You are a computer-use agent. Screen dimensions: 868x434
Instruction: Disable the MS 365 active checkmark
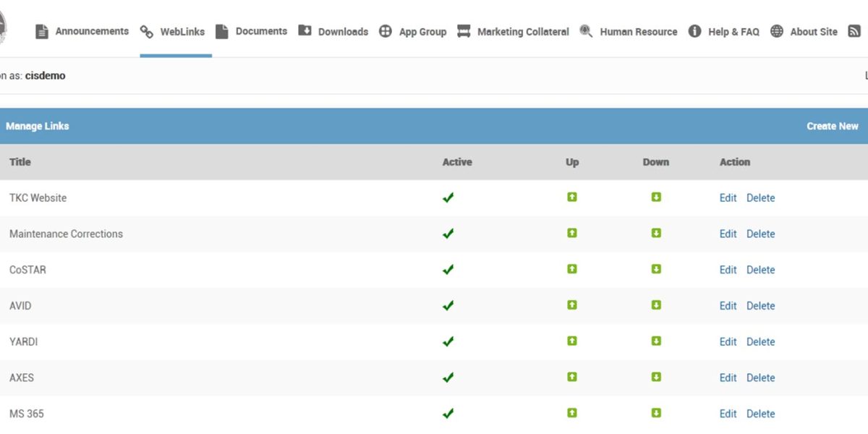pyautogui.click(x=448, y=413)
